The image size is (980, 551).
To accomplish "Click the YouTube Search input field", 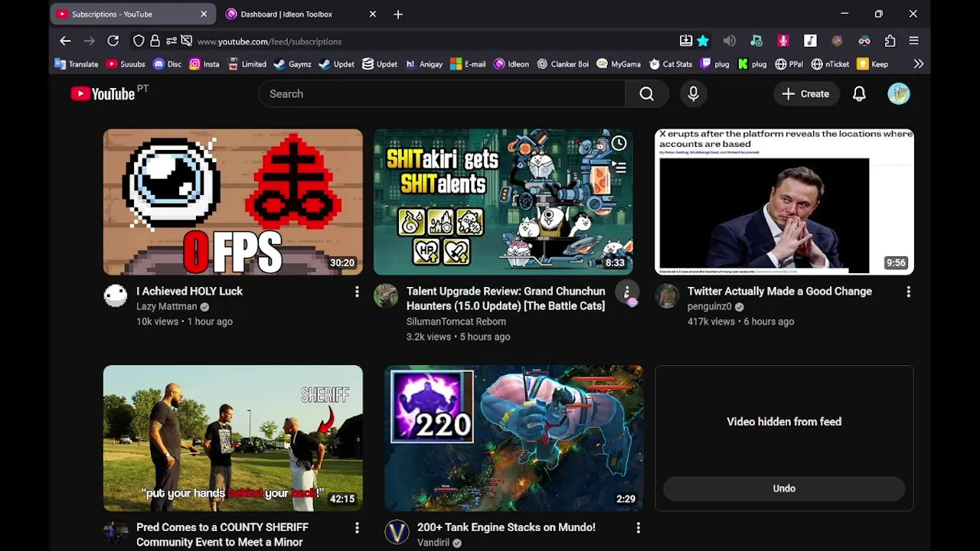I will click(442, 93).
